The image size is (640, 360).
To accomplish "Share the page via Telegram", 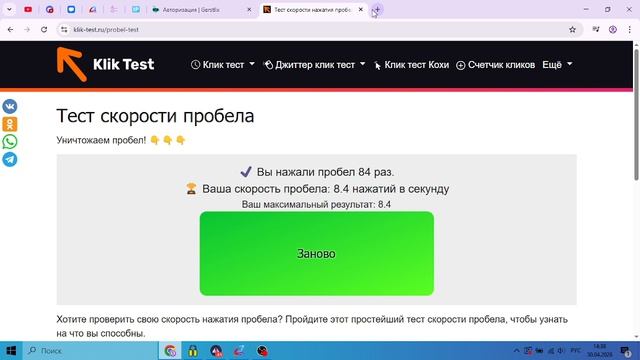I will tap(10, 159).
